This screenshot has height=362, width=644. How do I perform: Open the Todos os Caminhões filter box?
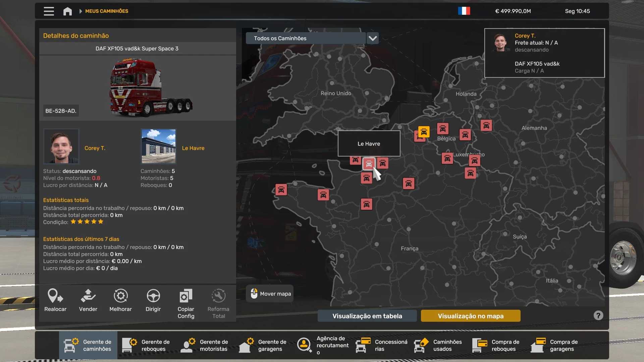click(x=305, y=38)
